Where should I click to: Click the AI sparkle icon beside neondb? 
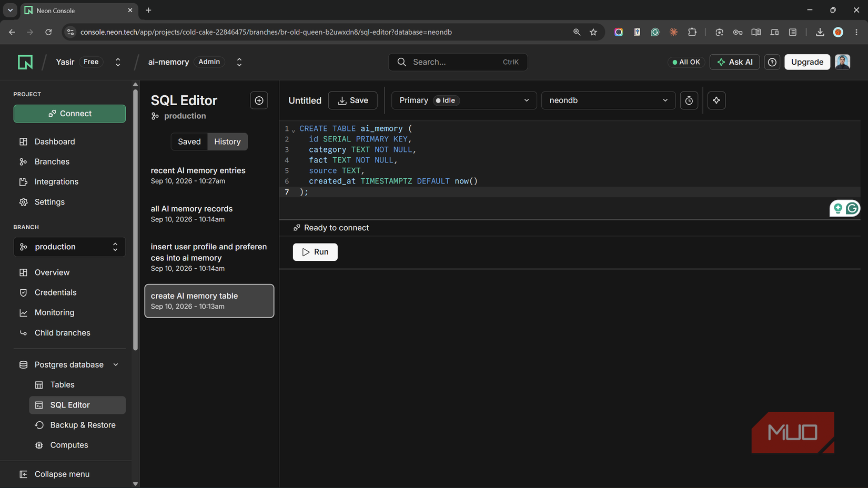(x=716, y=100)
